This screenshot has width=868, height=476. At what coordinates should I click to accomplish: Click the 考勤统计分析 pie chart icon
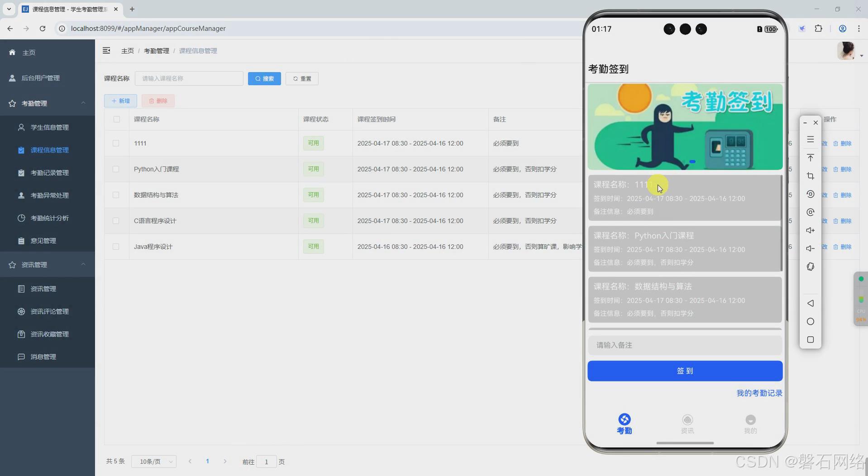pos(21,218)
